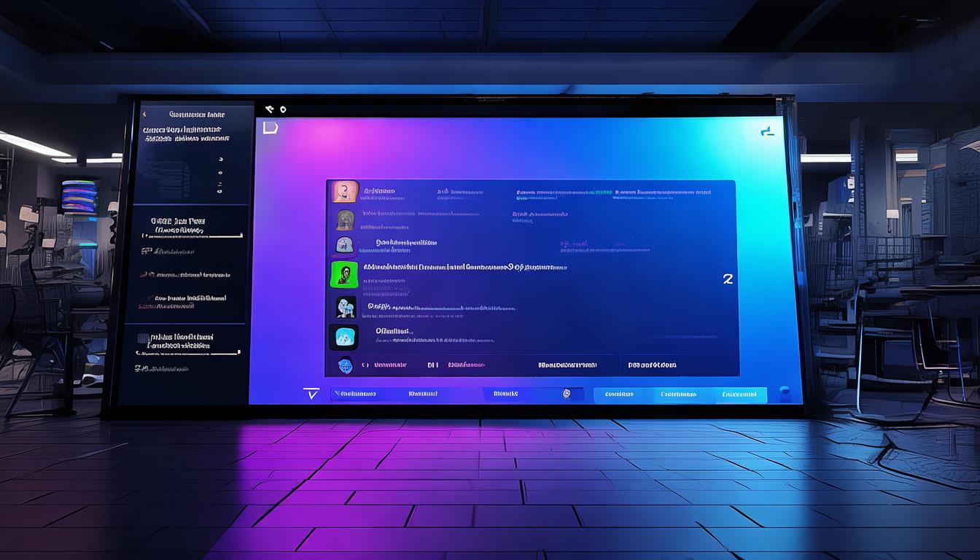The height and width of the screenshot is (560, 980).
Task: Expand the downward triangle at bottom-left of main panel
Action: pyautogui.click(x=311, y=394)
